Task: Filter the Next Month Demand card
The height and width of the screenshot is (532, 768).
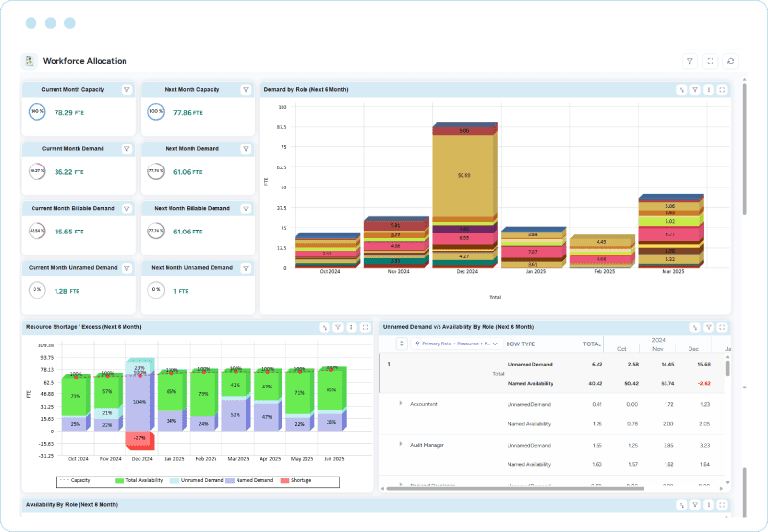Action: point(246,149)
